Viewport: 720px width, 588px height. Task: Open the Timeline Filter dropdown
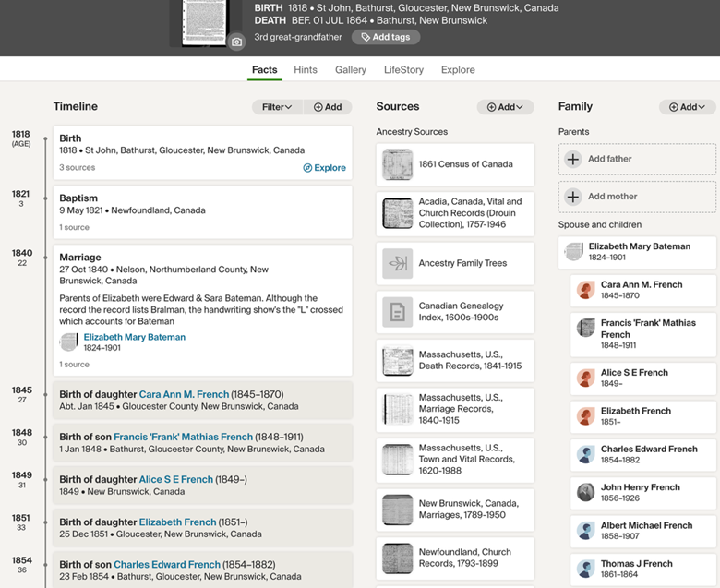[x=277, y=107]
